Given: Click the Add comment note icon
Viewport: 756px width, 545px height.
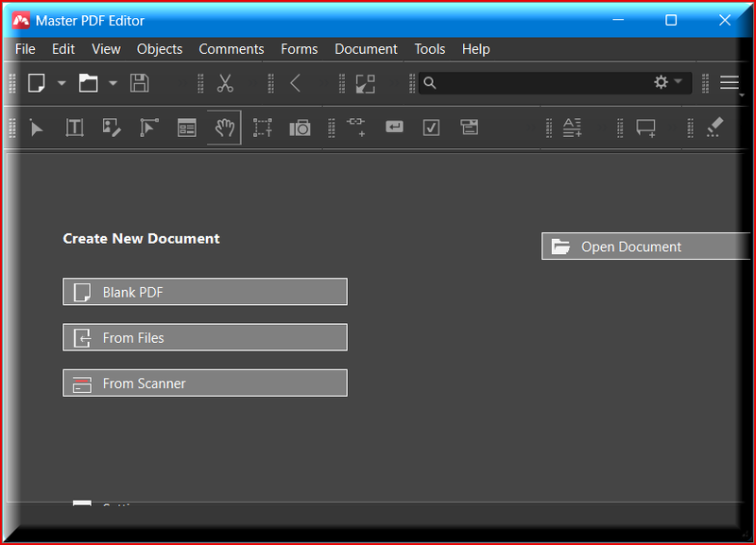Looking at the screenshot, I should (x=646, y=128).
